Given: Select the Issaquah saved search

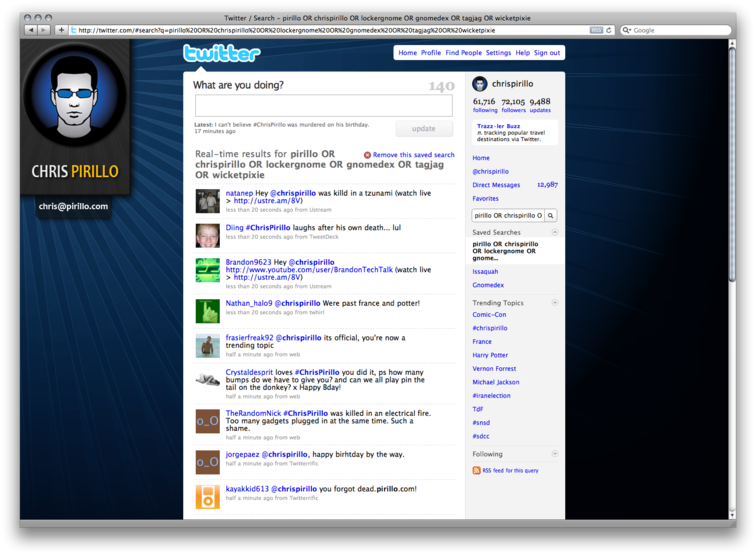Looking at the screenshot, I should (485, 271).
